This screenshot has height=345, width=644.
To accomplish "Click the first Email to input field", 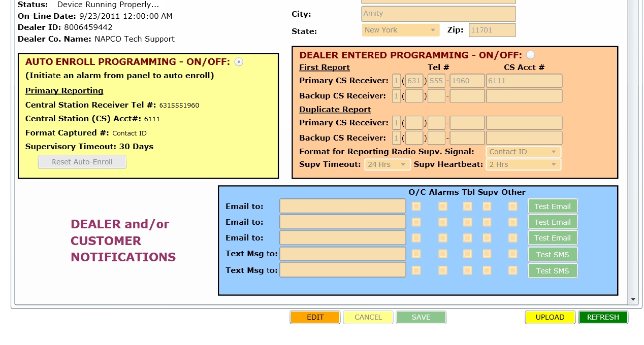I will click(342, 206).
